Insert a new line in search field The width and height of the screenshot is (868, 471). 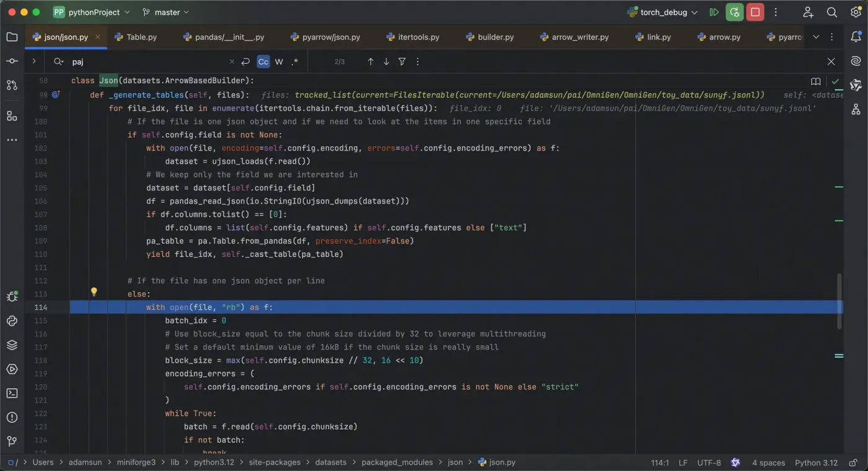[x=246, y=61]
